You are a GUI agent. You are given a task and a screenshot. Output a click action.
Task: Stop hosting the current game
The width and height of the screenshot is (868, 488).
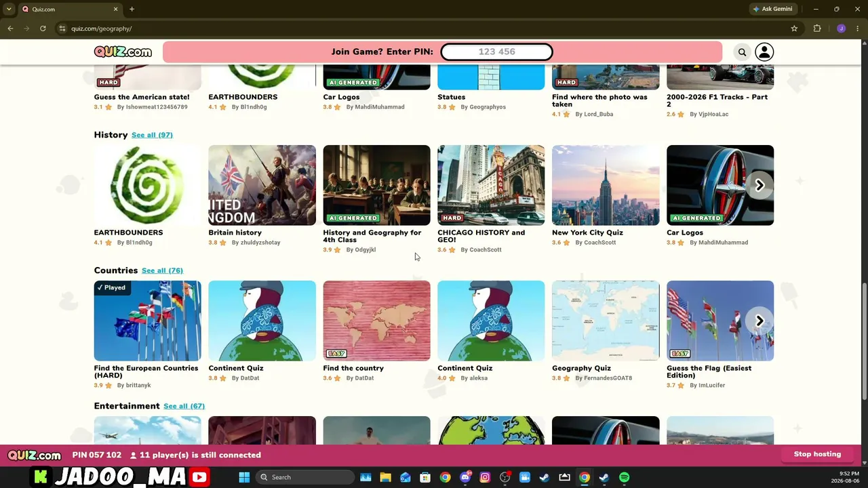pyautogui.click(x=817, y=454)
